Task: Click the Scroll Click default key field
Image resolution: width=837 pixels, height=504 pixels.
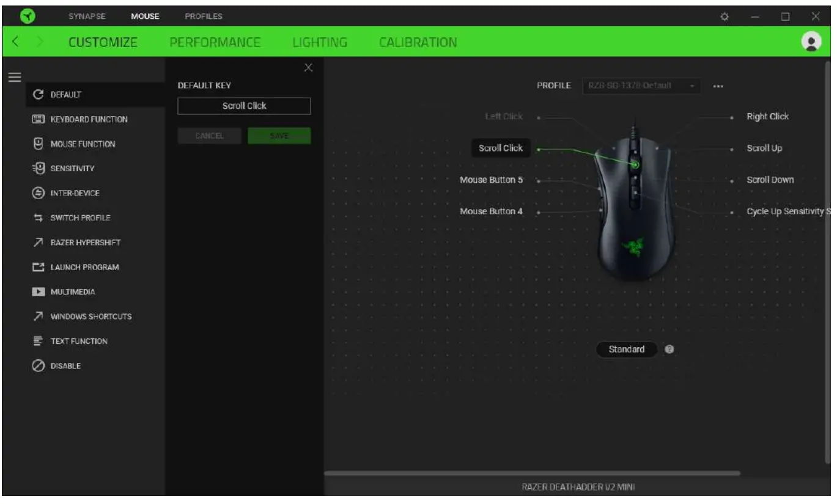Action: click(244, 106)
